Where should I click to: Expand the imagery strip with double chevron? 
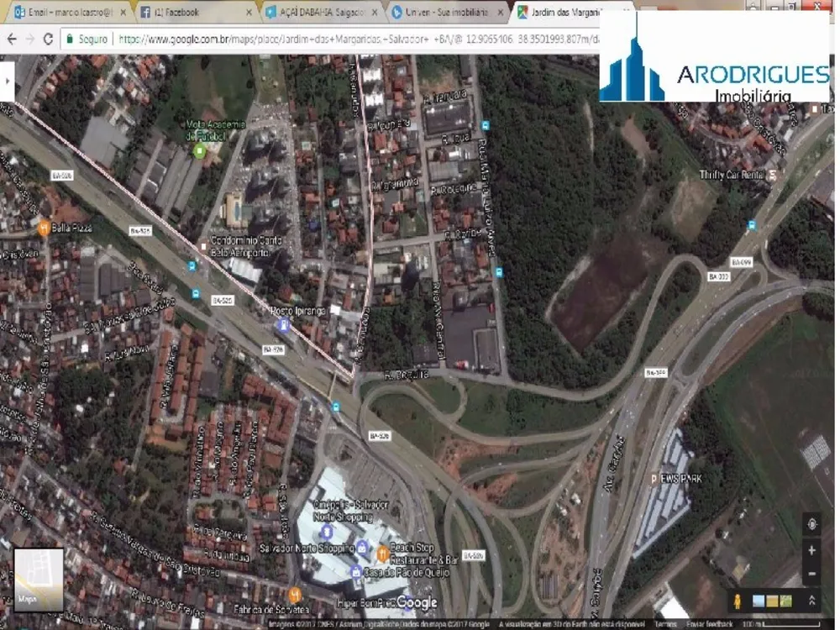tap(811, 601)
